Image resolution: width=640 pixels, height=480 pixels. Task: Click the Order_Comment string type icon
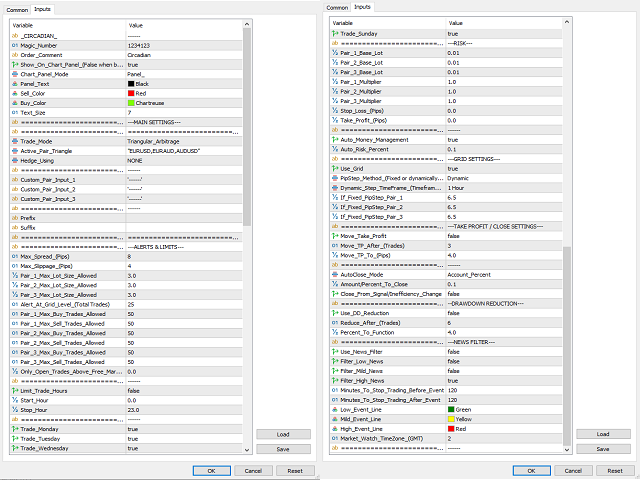click(x=14, y=54)
